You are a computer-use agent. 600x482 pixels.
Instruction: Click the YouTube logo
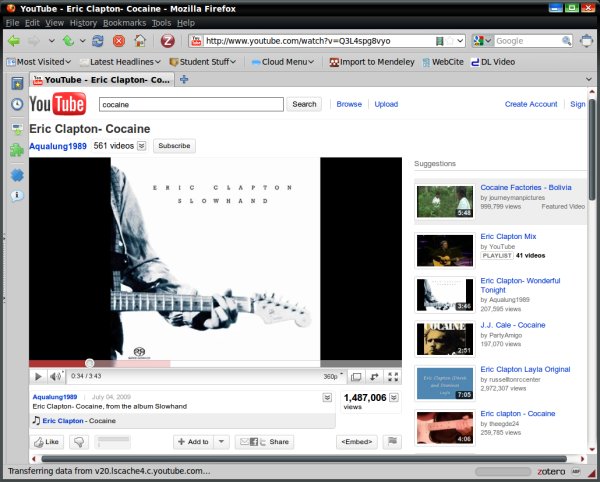click(x=58, y=104)
